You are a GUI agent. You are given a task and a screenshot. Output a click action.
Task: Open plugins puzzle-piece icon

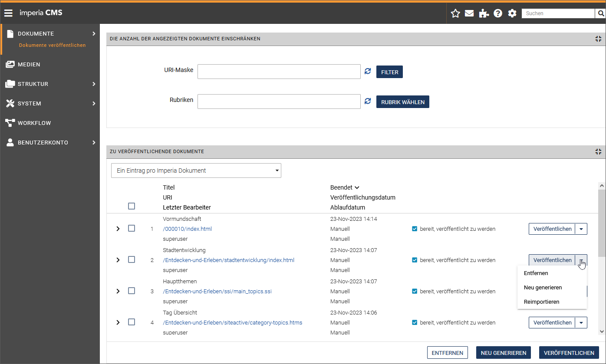(x=484, y=13)
